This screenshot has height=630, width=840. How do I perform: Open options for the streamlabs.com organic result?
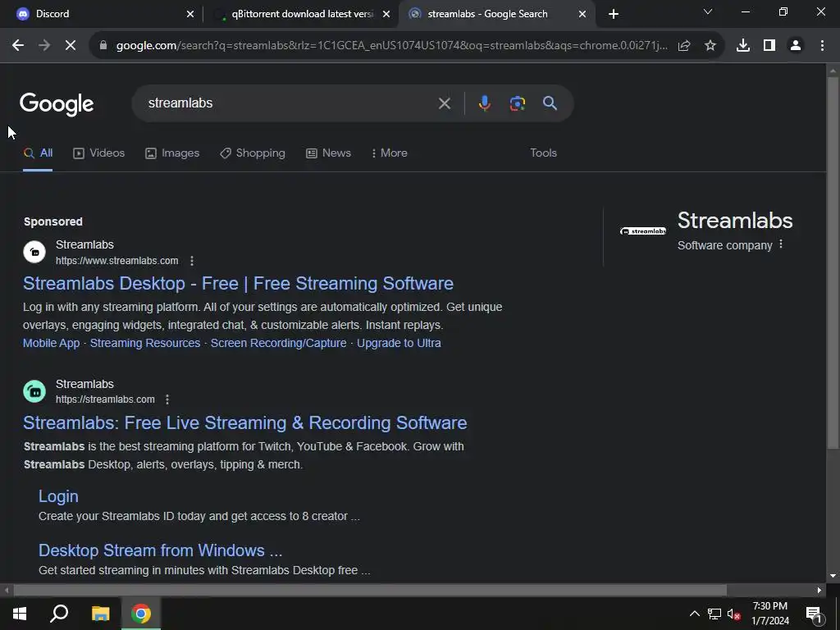click(167, 399)
